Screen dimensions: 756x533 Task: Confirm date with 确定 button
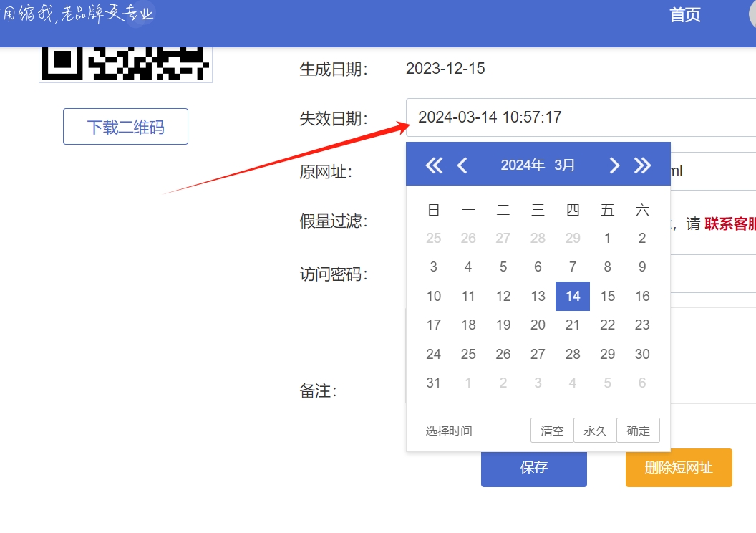pyautogui.click(x=638, y=431)
